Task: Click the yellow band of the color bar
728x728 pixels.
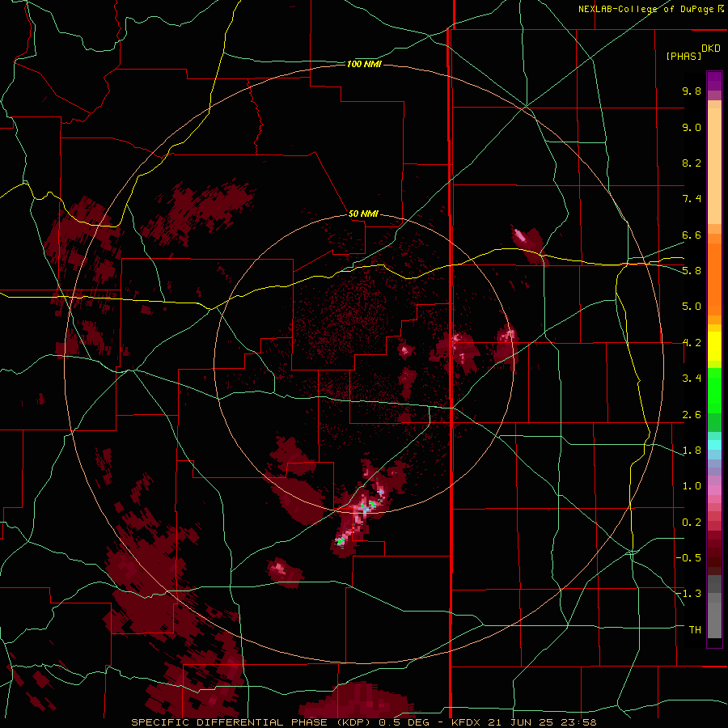Action: (714, 346)
